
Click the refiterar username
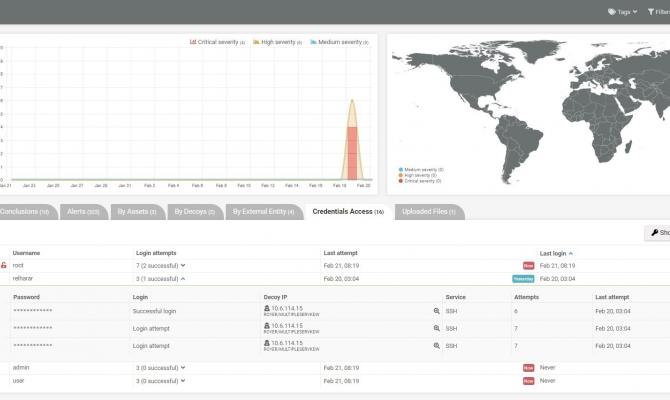click(23, 278)
